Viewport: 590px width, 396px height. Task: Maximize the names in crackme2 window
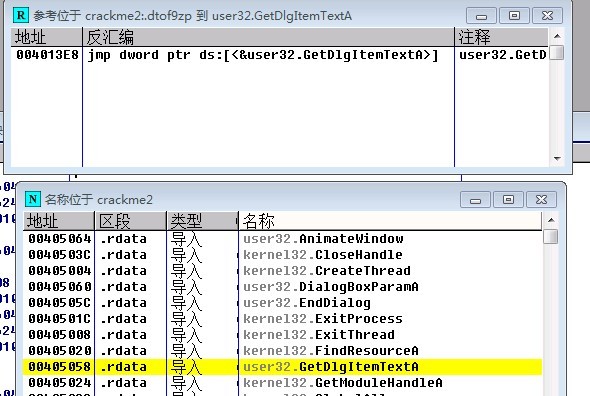click(508, 200)
